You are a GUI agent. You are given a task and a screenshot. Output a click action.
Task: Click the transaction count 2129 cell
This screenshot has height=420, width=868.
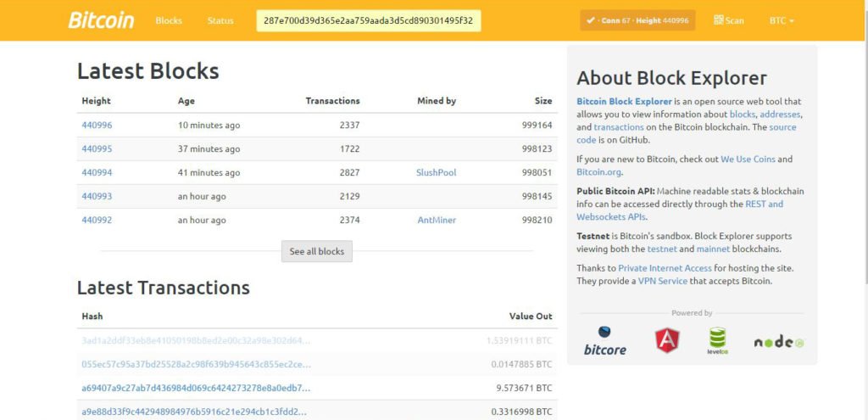[350, 196]
